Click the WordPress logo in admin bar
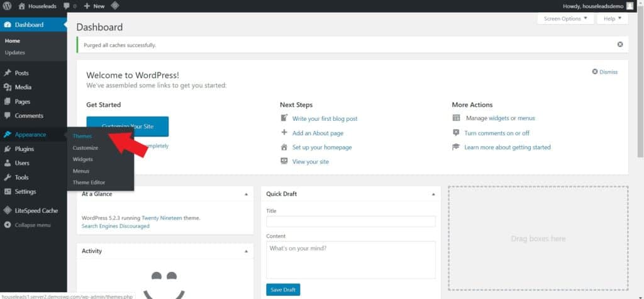Image resolution: width=644 pixels, height=299 pixels. pos(8,6)
